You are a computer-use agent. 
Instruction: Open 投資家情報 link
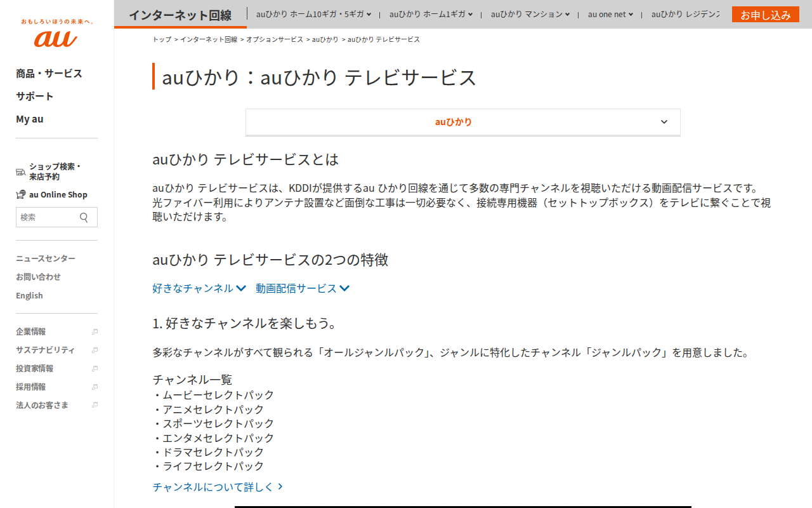pos(34,368)
